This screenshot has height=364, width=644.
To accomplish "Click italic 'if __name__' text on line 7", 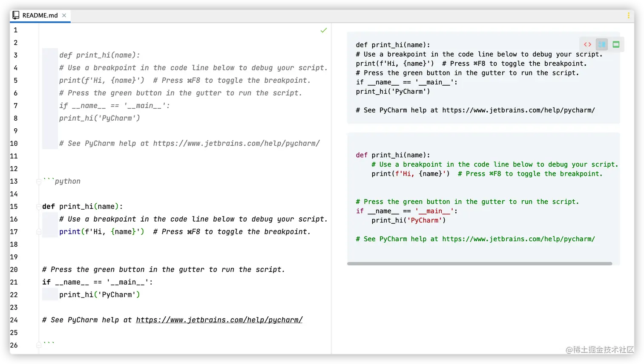I will click(115, 106).
